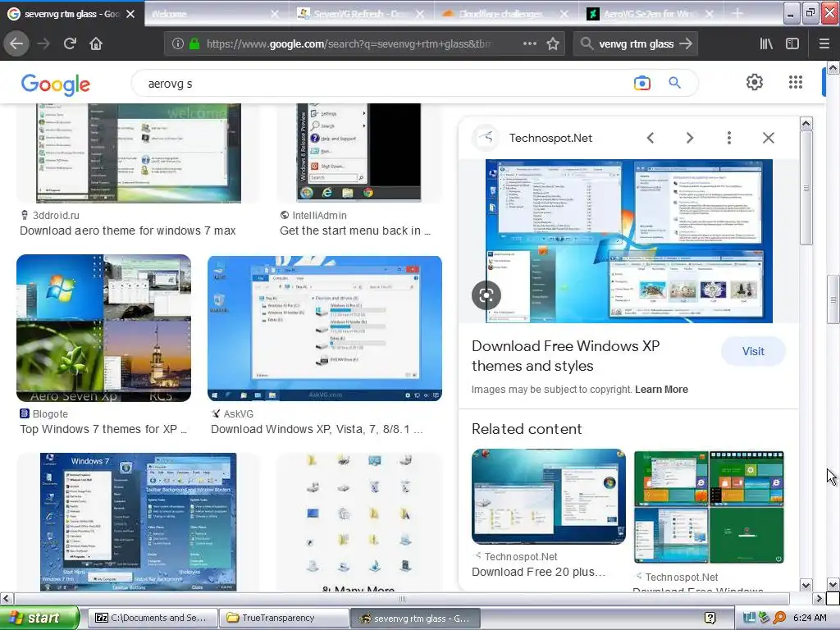Open the Library bookshelf icon

767,44
